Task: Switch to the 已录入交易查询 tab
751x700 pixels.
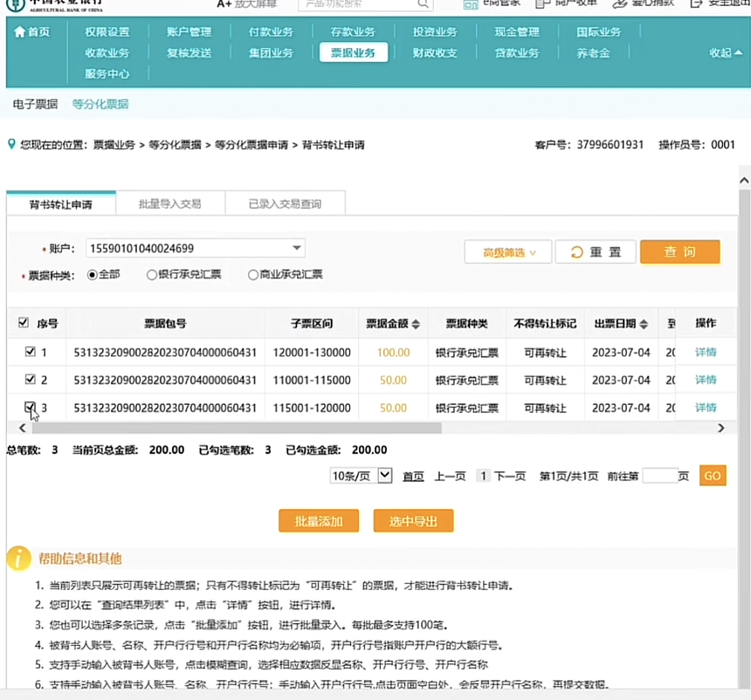Action: coord(285,204)
